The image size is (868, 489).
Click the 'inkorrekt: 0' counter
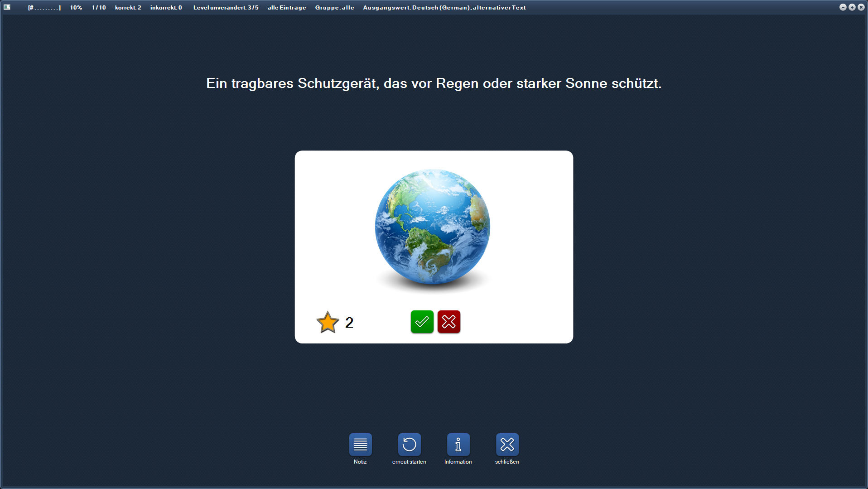166,7
